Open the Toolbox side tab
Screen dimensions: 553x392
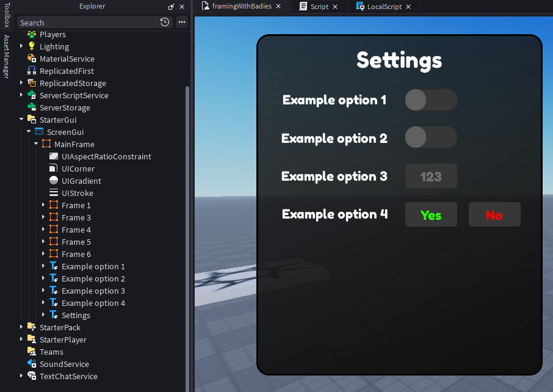click(x=6, y=15)
